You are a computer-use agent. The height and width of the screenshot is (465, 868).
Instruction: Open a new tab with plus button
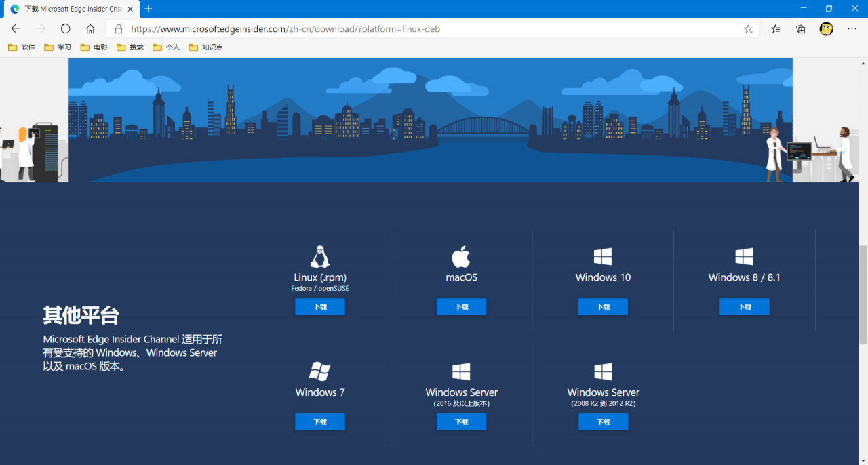click(x=149, y=9)
